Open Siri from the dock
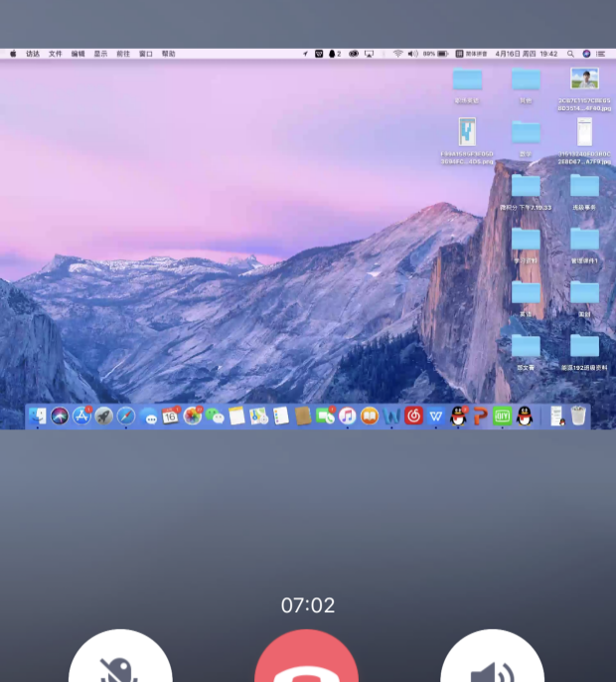616x682 pixels. pos(60,417)
